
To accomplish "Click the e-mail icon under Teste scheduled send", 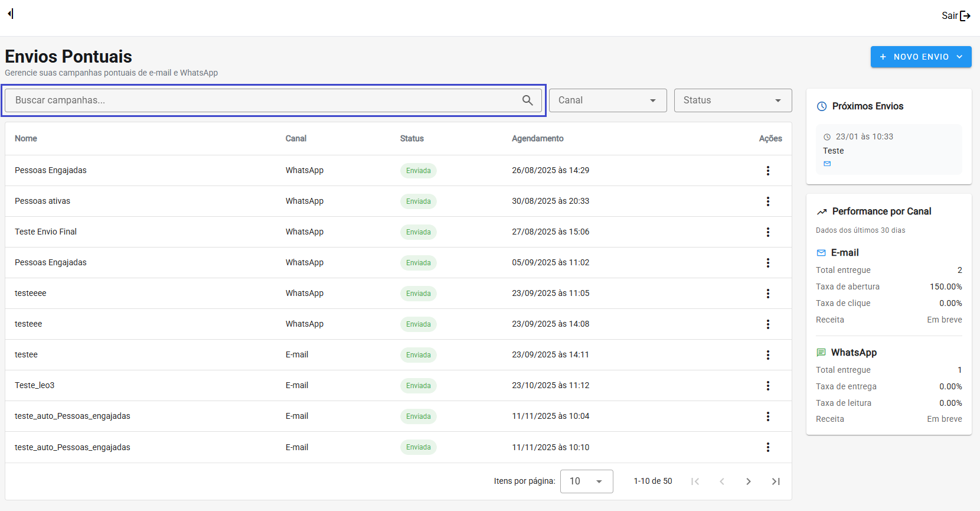I will [827, 164].
